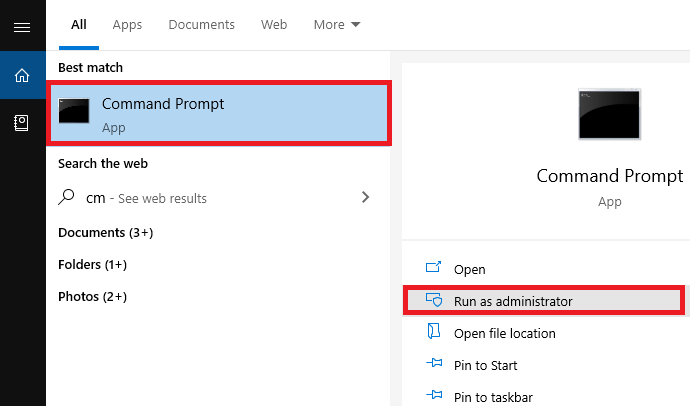Switch to the Documents tab

click(201, 25)
